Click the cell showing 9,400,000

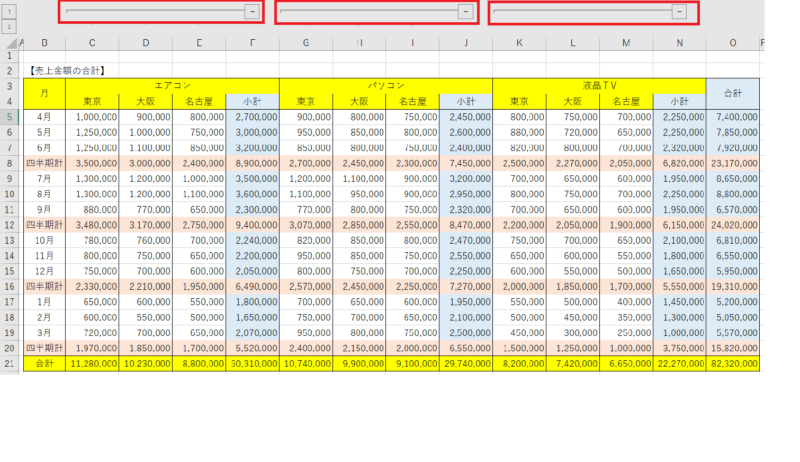[253, 225]
